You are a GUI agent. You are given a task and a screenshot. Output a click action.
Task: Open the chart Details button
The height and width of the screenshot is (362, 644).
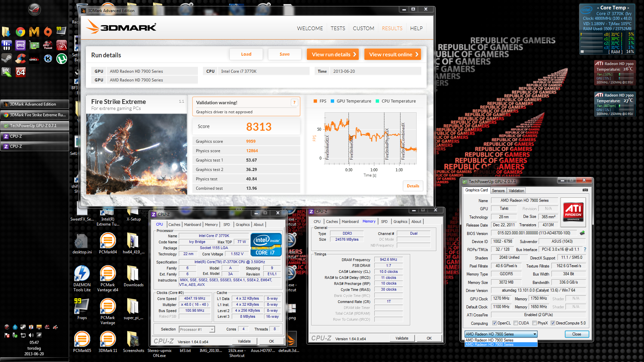click(x=413, y=186)
